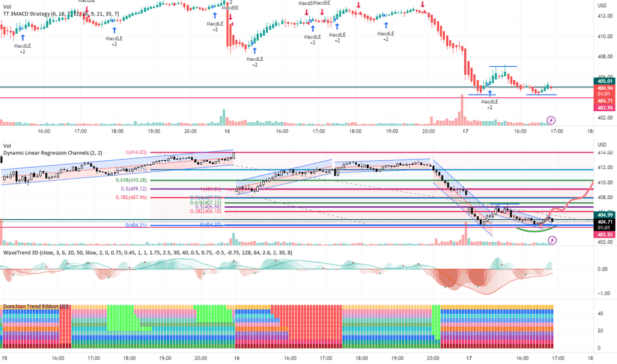
Task: Click the 0.618(410.28) Fibonacci level label
Action: click(x=131, y=180)
